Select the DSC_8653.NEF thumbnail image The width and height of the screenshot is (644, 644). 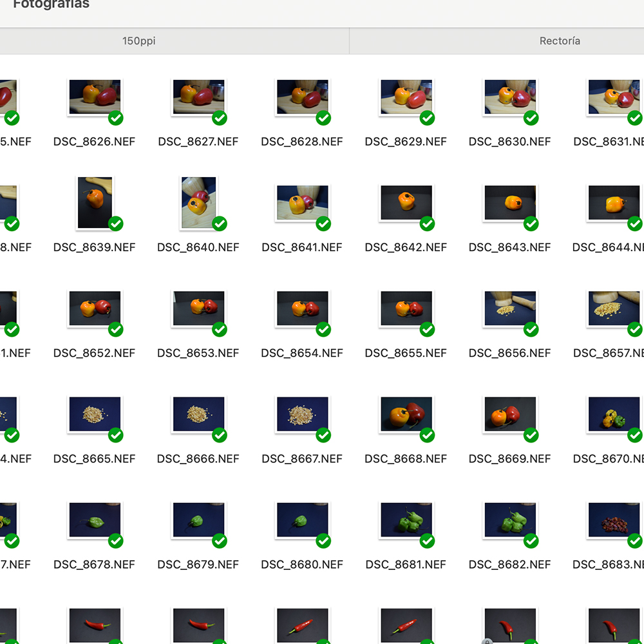pos(199,308)
